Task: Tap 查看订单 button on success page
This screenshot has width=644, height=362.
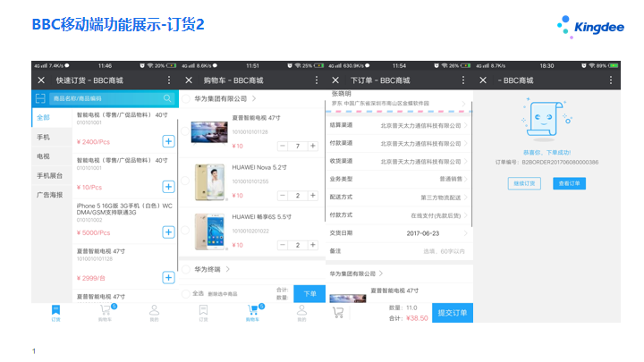Action: coord(569,183)
